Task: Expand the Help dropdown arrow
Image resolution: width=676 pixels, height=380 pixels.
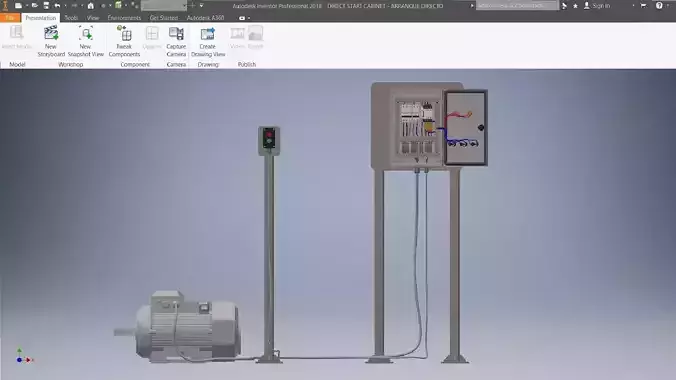Action: 668,6
